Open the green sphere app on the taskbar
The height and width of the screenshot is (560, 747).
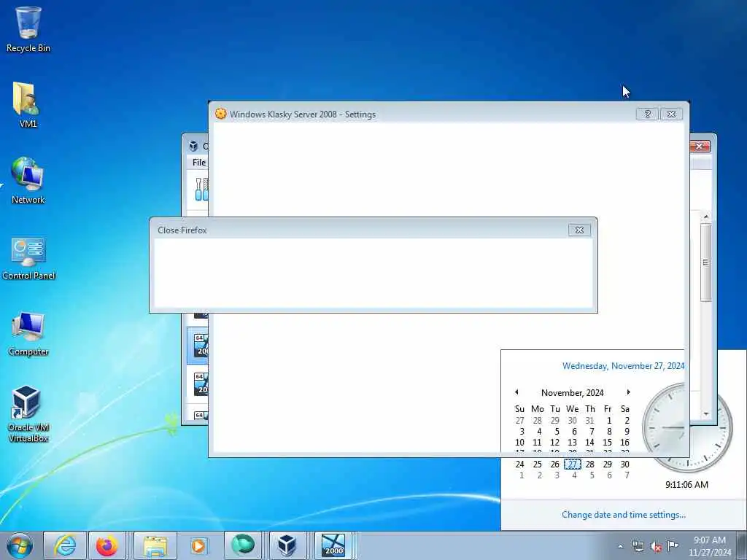(x=242, y=545)
